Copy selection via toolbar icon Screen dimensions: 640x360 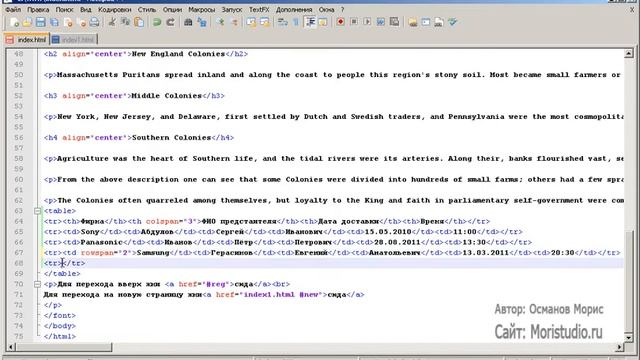[125, 22]
